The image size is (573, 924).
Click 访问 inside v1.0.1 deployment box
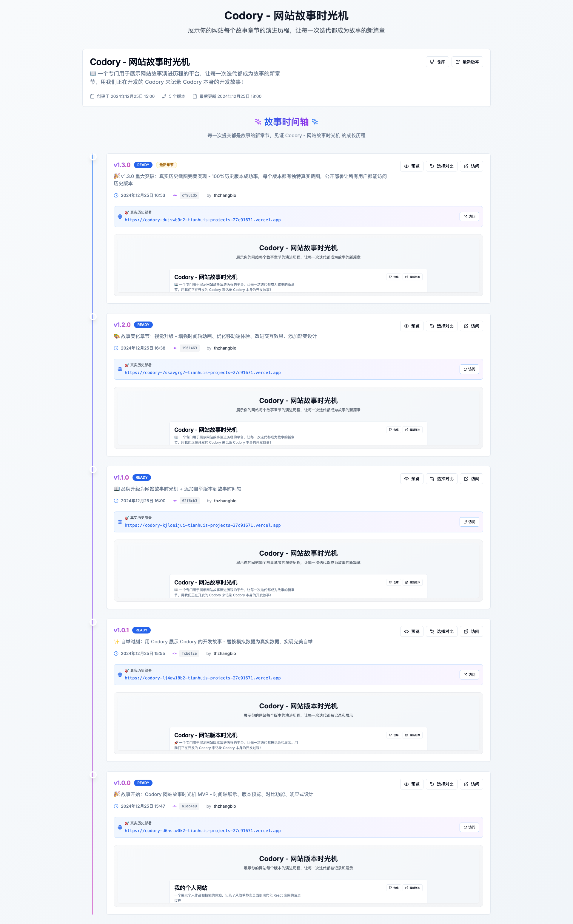(469, 674)
